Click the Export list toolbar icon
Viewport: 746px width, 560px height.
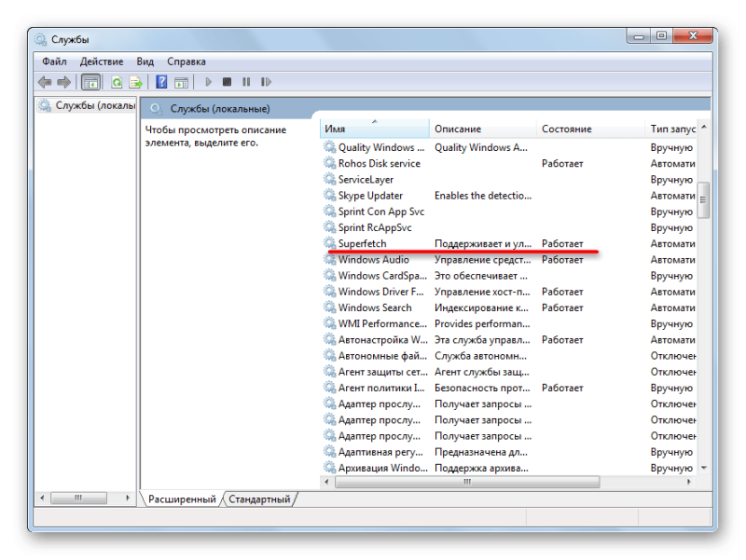click(136, 82)
